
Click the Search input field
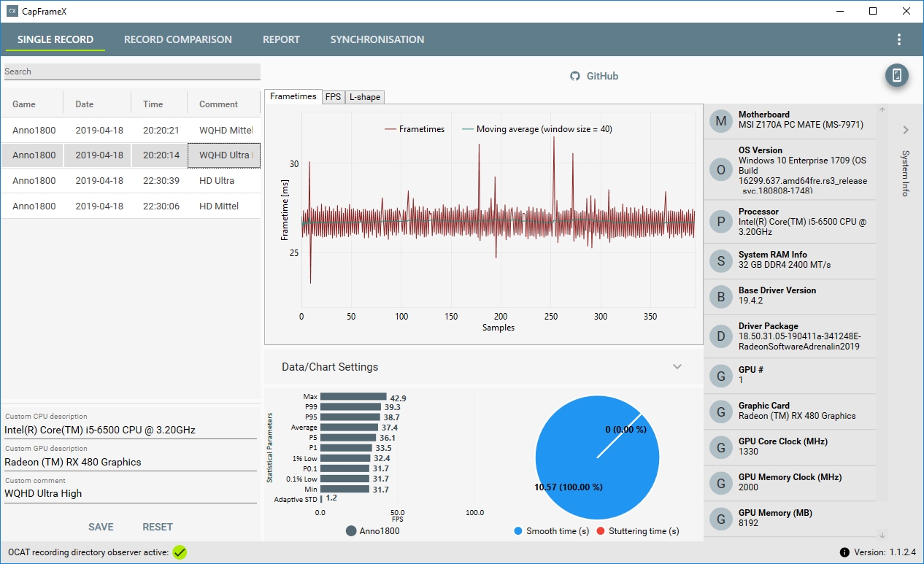[x=132, y=72]
